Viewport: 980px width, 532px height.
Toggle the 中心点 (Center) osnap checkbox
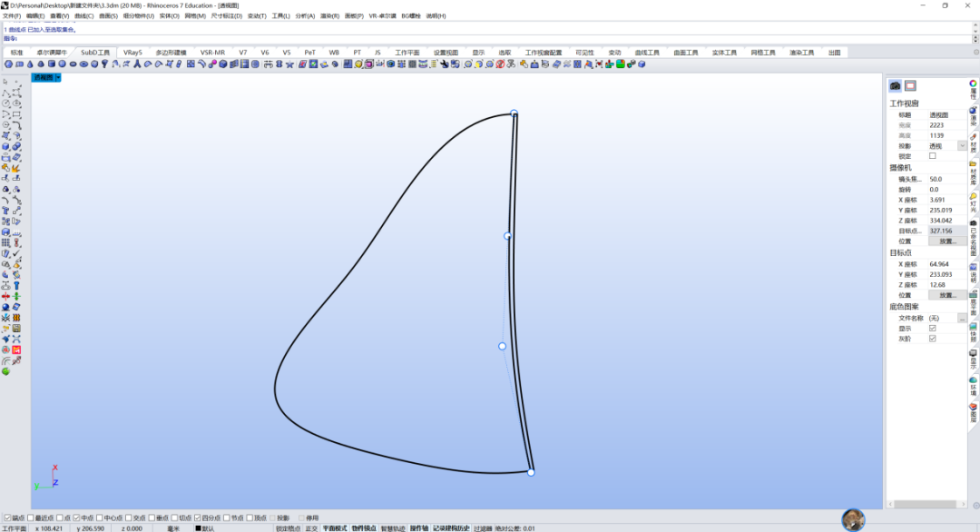point(100,518)
